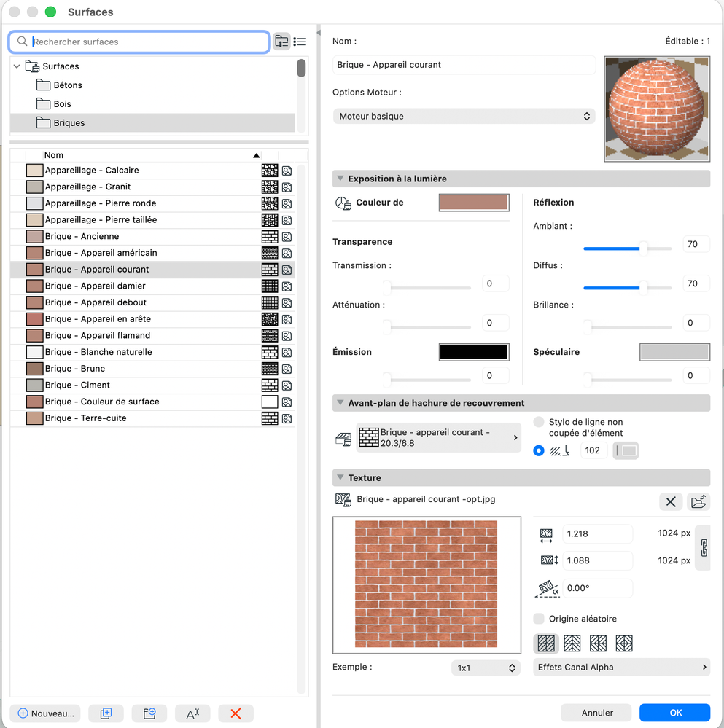Switch to flat list view icon
Screen dimensions: 724x728
point(300,42)
